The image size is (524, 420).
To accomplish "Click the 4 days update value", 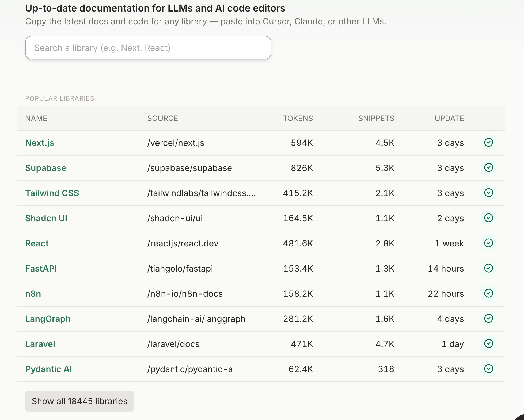I will pyautogui.click(x=450, y=319).
